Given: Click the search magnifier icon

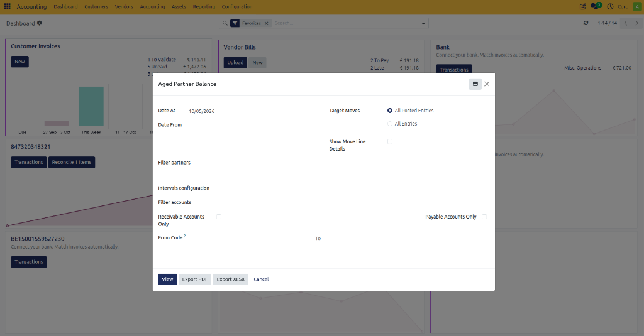Looking at the screenshot, I should (225, 23).
